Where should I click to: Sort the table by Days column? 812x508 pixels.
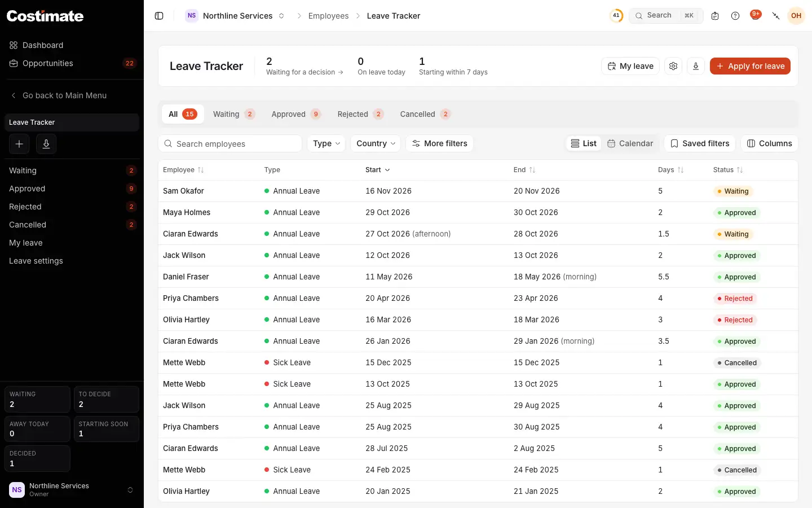tap(671, 170)
